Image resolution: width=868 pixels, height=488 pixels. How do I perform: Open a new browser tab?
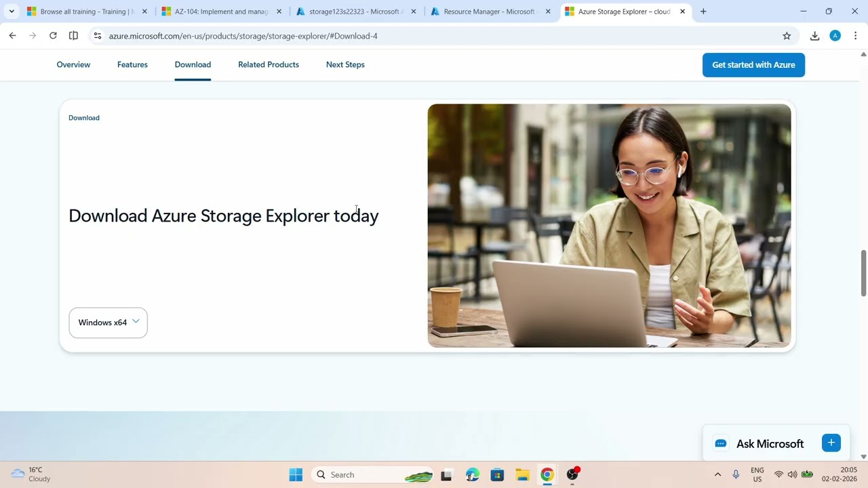pos(703,12)
